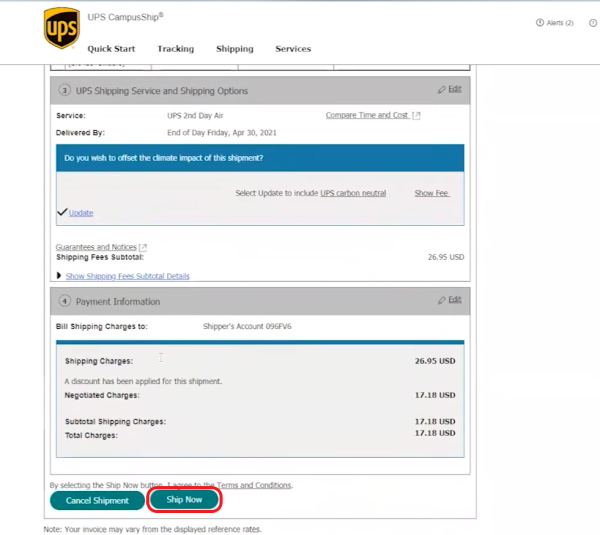Open the Services menu
Viewport: 600px width, 535px height.
click(293, 49)
